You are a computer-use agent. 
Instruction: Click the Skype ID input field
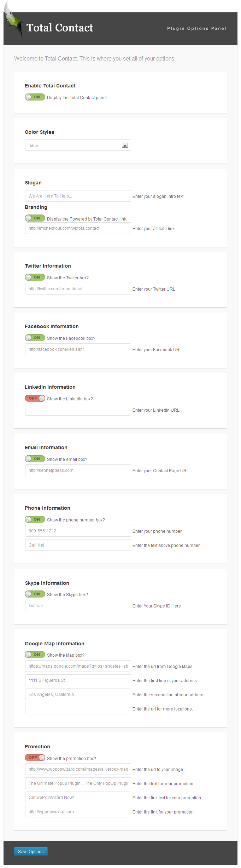click(78, 606)
